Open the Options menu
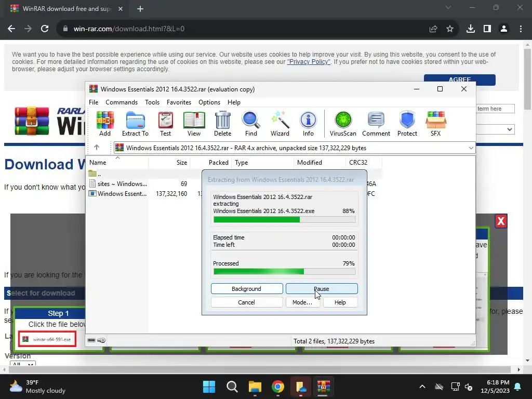The image size is (532, 399). (x=209, y=102)
